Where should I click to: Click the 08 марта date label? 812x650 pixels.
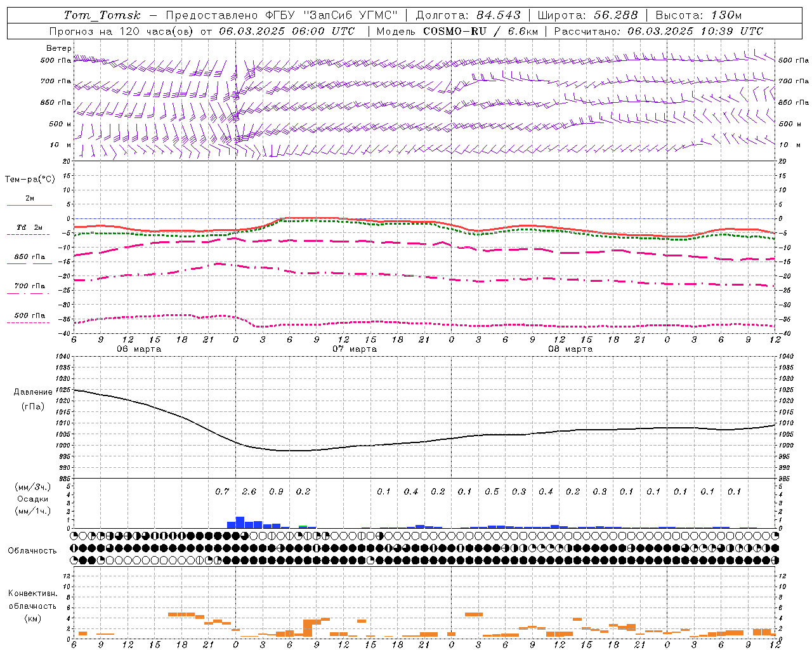[x=570, y=349]
